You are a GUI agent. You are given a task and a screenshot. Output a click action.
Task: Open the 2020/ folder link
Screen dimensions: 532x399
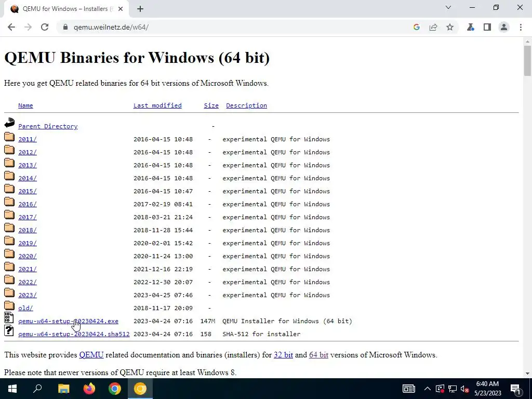coord(28,256)
